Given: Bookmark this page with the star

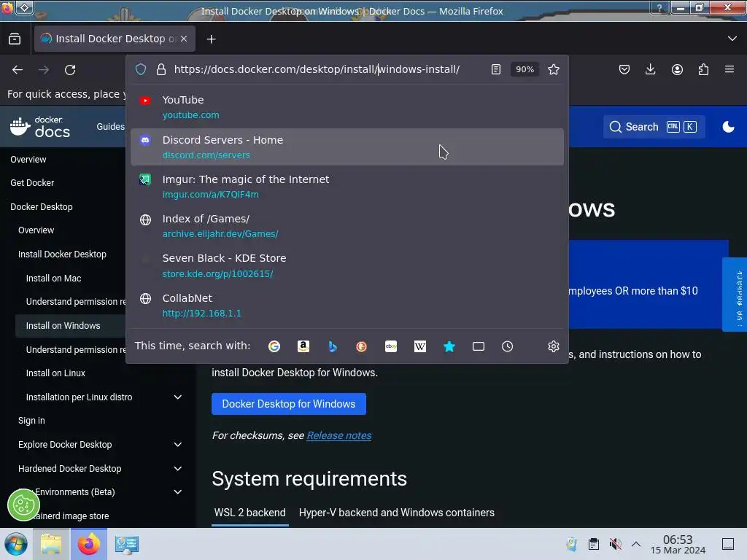Looking at the screenshot, I should [x=554, y=69].
